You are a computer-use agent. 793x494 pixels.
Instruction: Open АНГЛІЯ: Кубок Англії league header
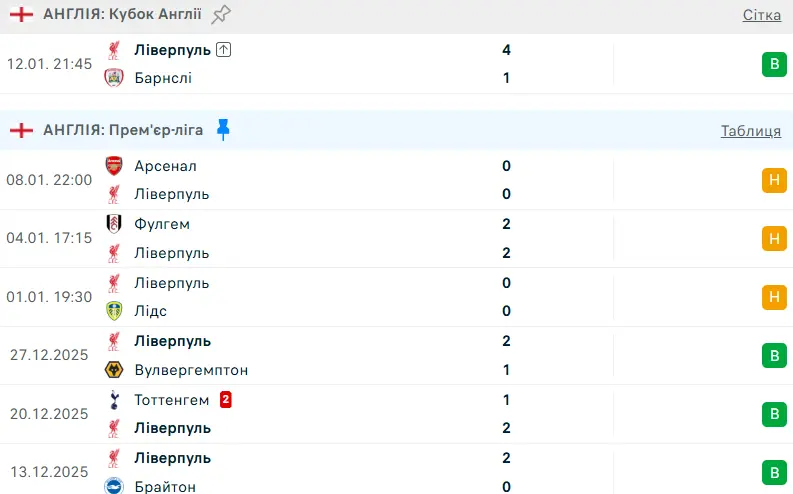[x=122, y=14]
